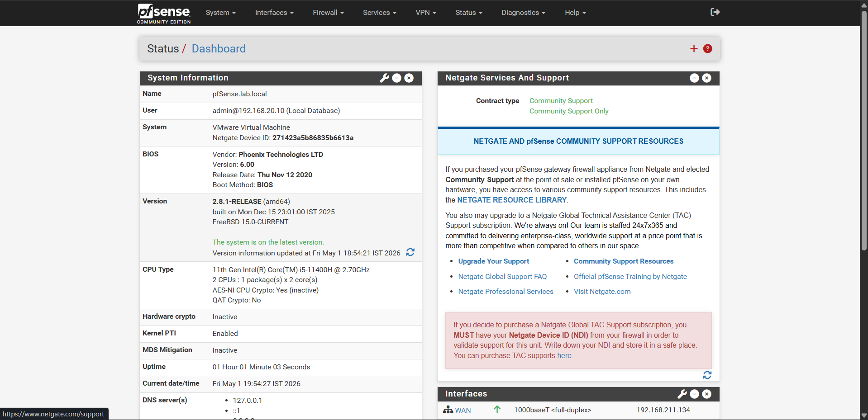Minimize the Interfaces widget
The height and width of the screenshot is (420, 868).
point(694,394)
